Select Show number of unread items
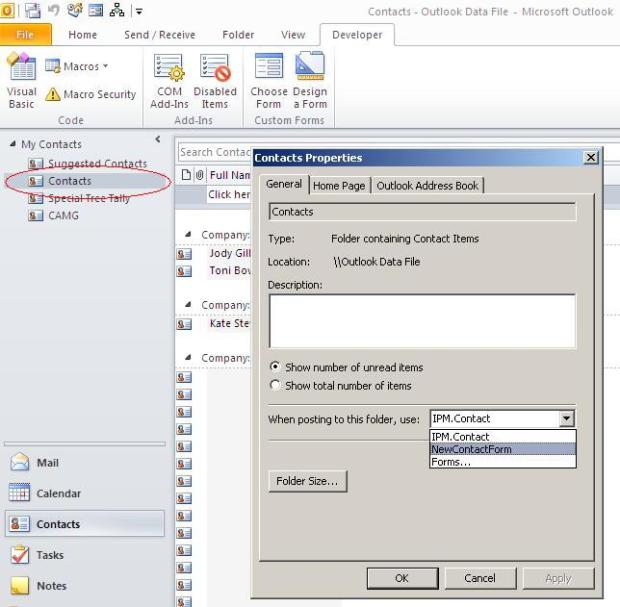Image resolution: width=620 pixels, height=607 pixels. [346, 367]
